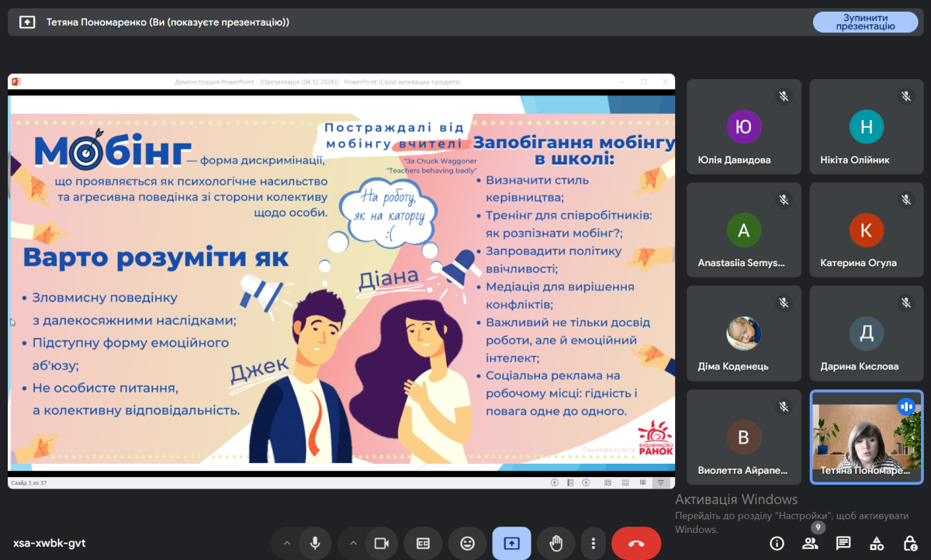Click Slide Show view icon in status bar
This screenshot has height=560, width=931.
tap(661, 482)
